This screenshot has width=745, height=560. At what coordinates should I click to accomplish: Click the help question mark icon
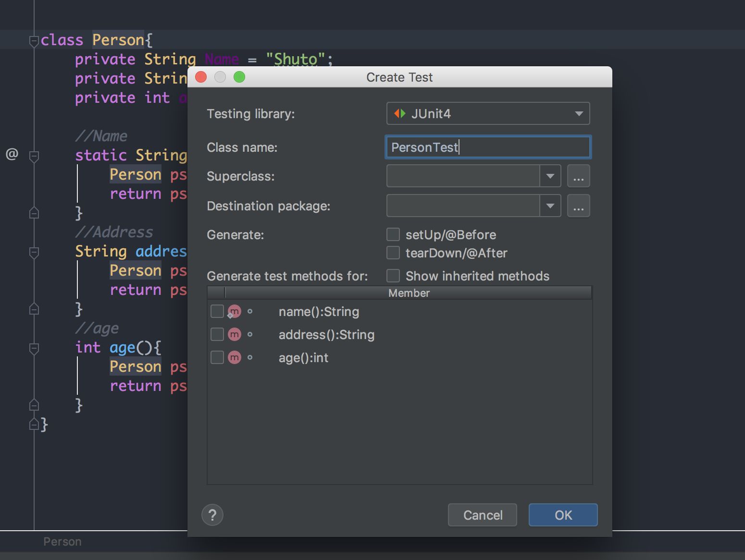(x=212, y=515)
